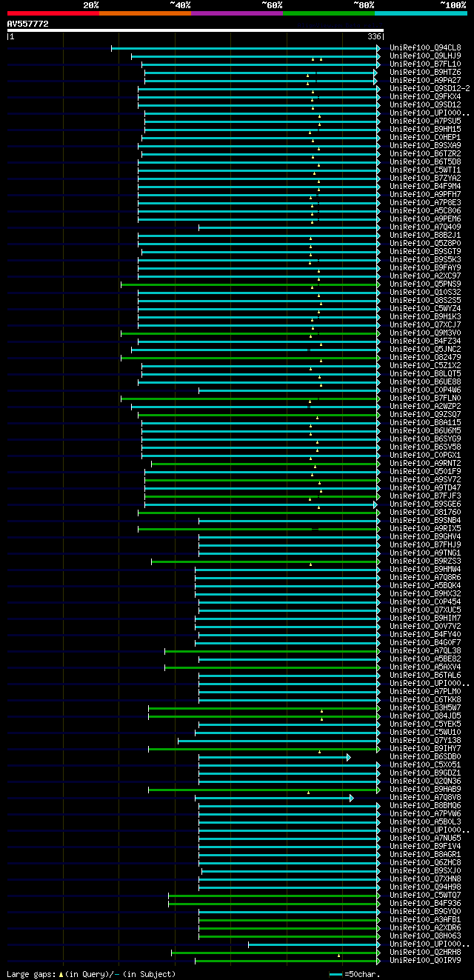The width and height of the screenshot is (474, 980).
Task: Select the UniRef100_B9SGT9 label
Action: [x=425, y=252]
